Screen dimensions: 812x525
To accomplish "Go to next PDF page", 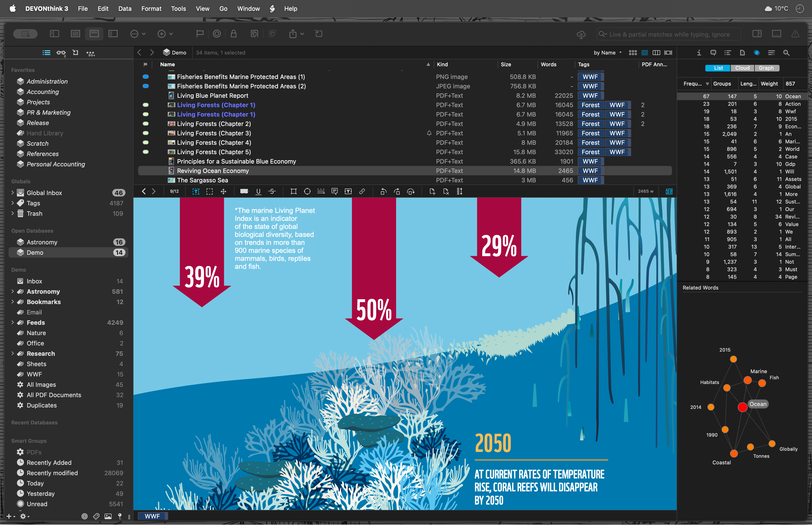I will (x=154, y=192).
